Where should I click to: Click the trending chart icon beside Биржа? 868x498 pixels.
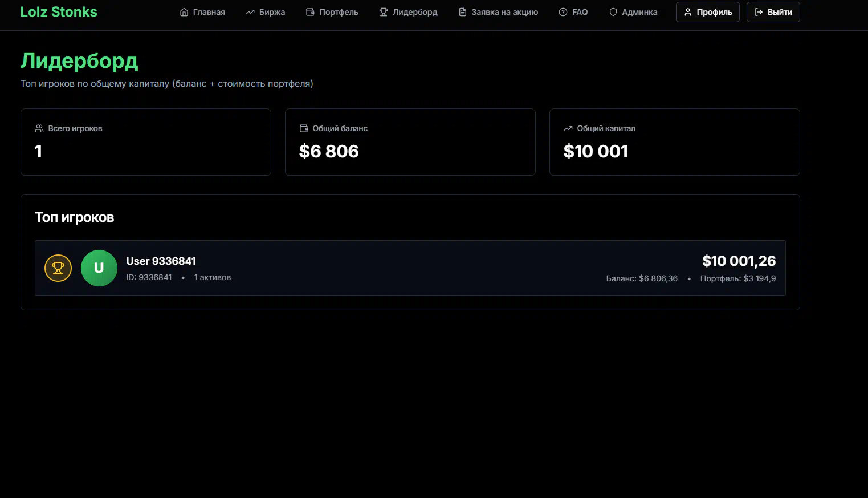point(250,12)
